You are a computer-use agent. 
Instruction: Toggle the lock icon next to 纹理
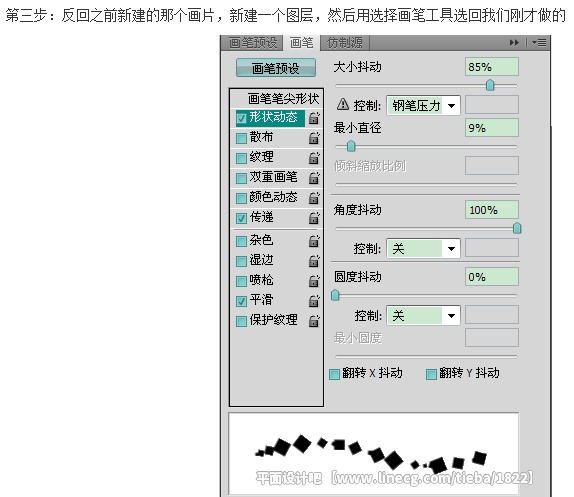tap(314, 158)
